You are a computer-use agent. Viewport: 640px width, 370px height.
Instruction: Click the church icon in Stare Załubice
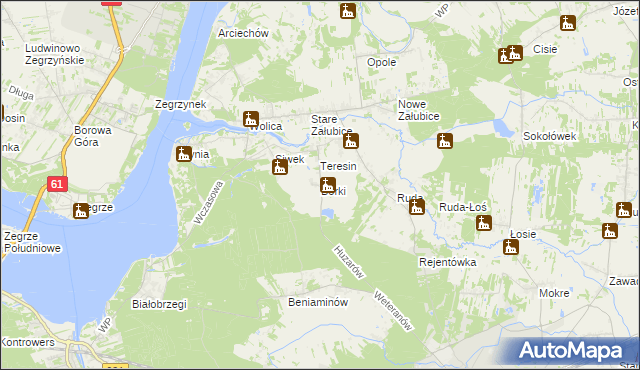coord(351,141)
